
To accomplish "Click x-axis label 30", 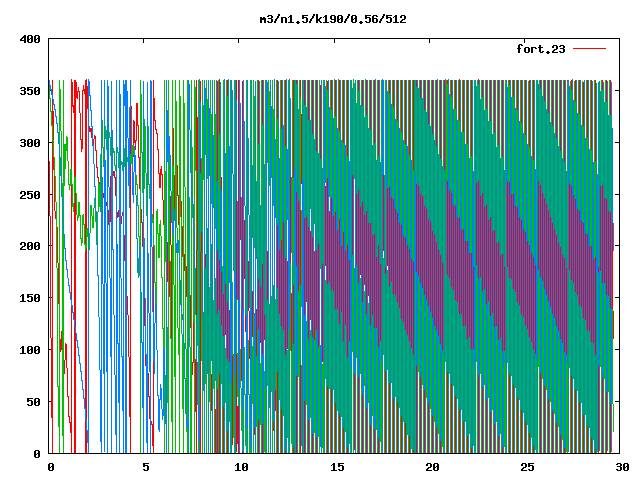I will (622, 467).
